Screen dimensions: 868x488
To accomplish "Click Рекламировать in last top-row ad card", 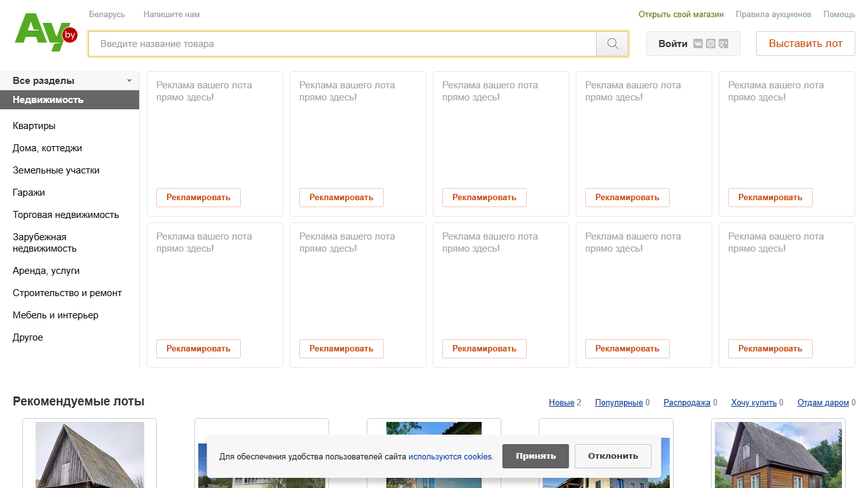I will [770, 198].
